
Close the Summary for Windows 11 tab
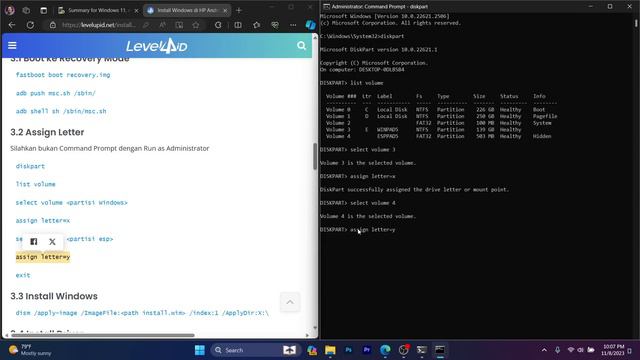coord(136,11)
